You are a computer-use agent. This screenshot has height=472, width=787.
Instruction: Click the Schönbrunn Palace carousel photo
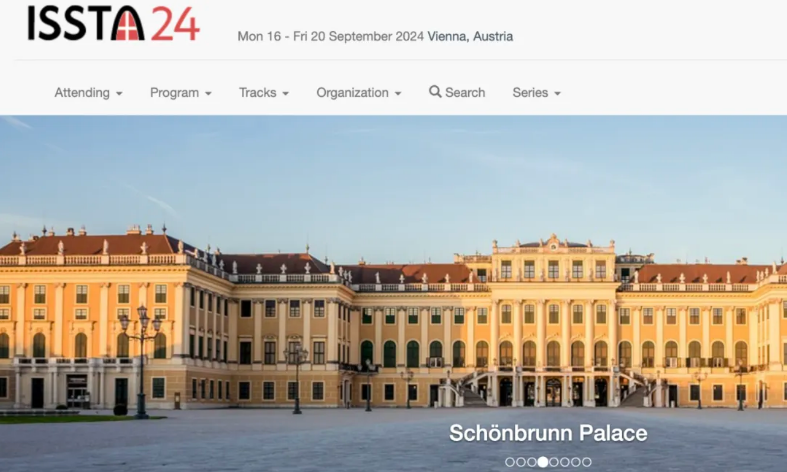(394, 294)
